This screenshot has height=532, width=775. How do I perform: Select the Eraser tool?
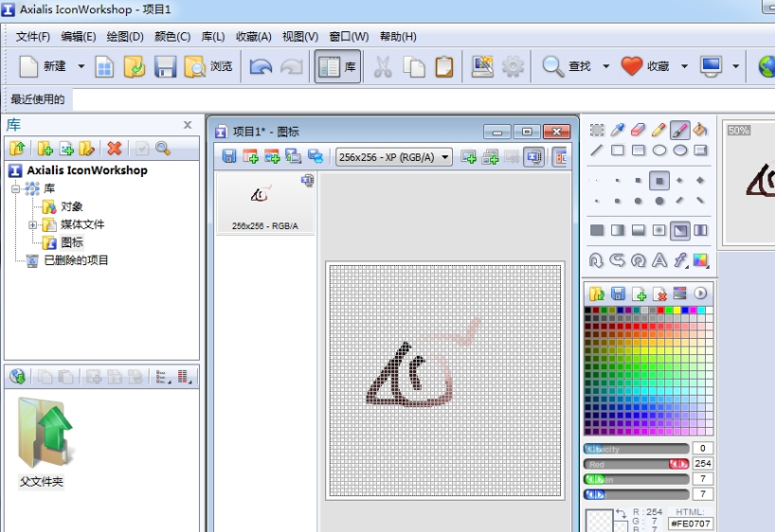click(x=638, y=130)
